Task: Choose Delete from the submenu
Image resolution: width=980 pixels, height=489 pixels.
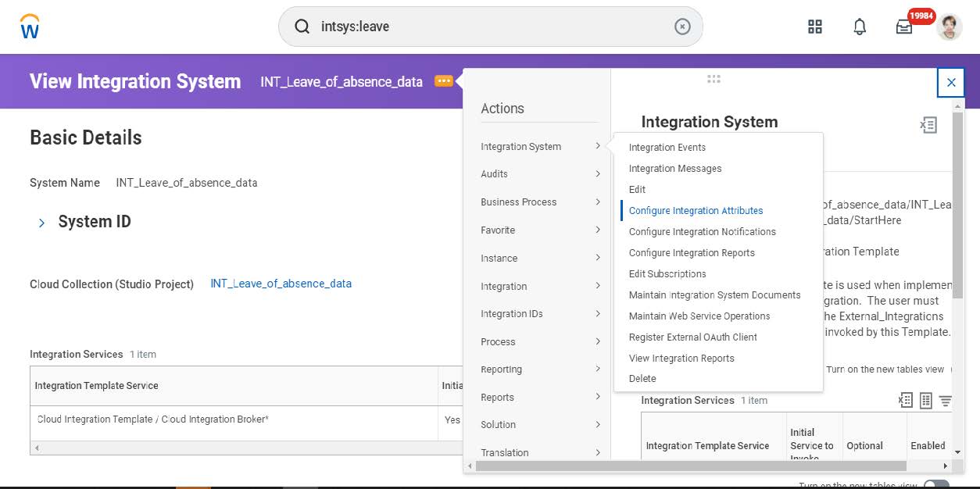Action: 642,378
